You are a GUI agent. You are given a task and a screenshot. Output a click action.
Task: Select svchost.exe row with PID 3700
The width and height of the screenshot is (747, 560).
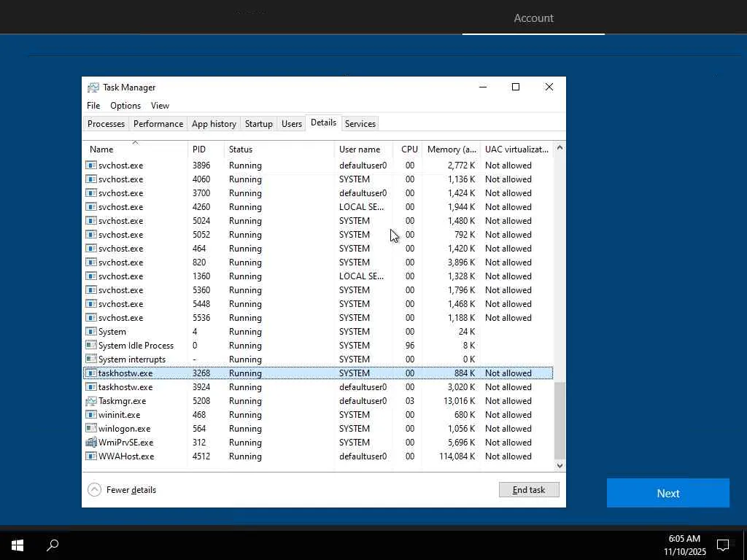[318, 193]
